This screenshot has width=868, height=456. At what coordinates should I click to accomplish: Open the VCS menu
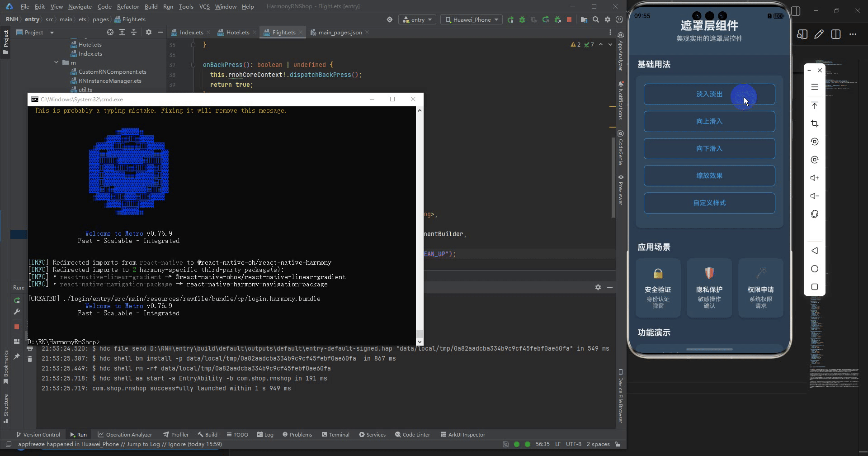point(204,6)
